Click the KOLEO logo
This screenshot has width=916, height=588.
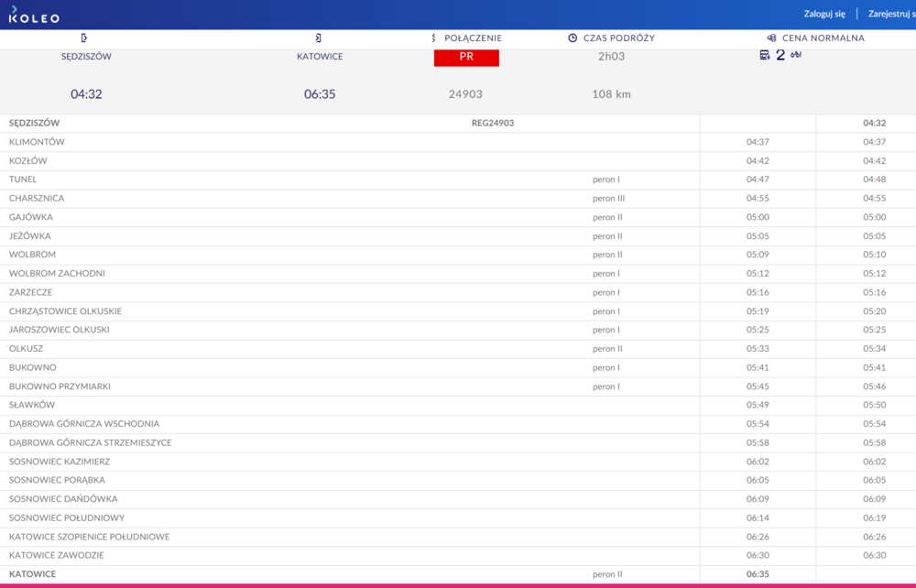pos(34,15)
